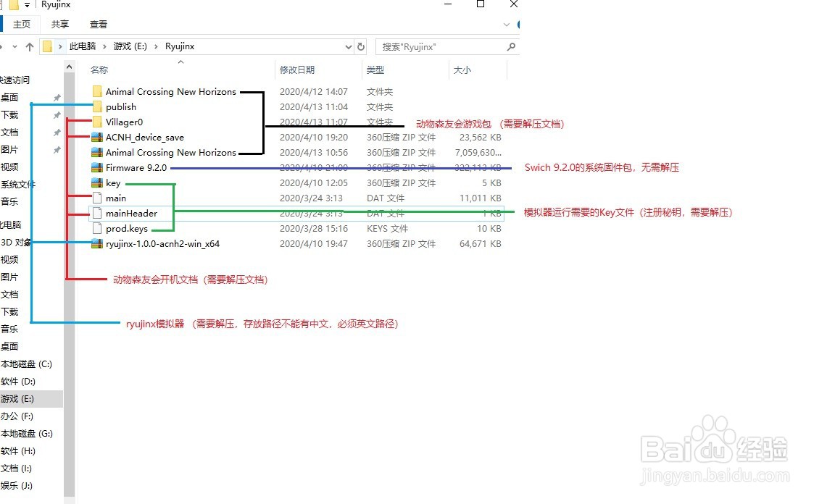Click Ryujinx in the address breadcrumb

(x=180, y=46)
